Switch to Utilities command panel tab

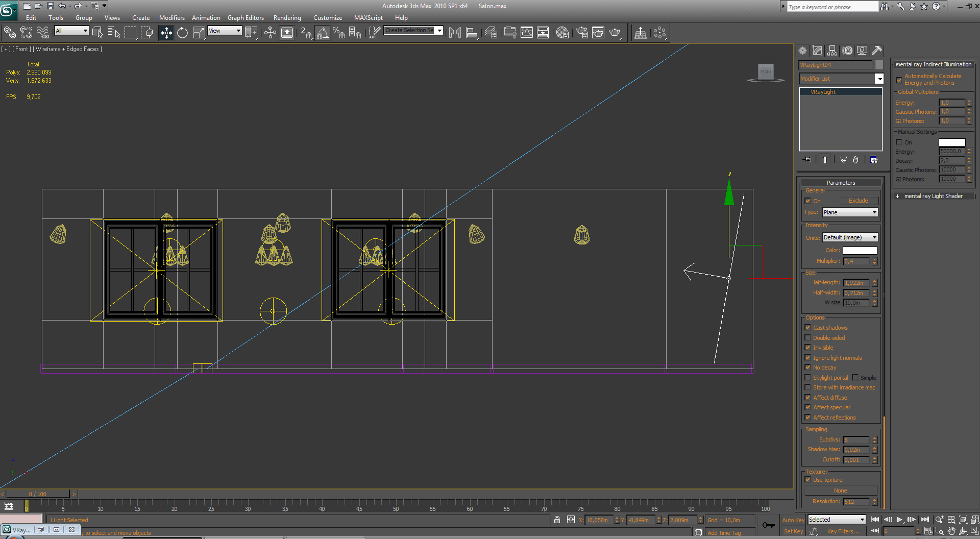click(877, 51)
